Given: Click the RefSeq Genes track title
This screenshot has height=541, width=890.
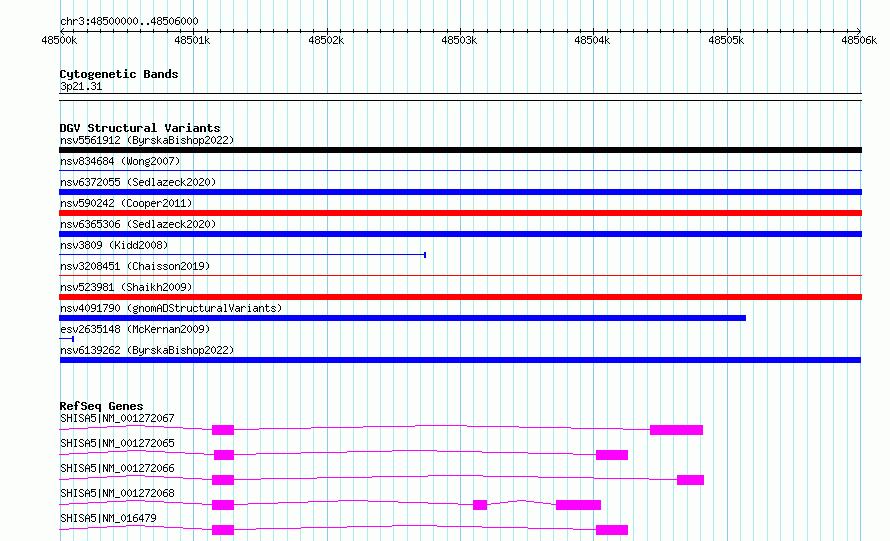Looking at the screenshot, I should pyautogui.click(x=101, y=406).
